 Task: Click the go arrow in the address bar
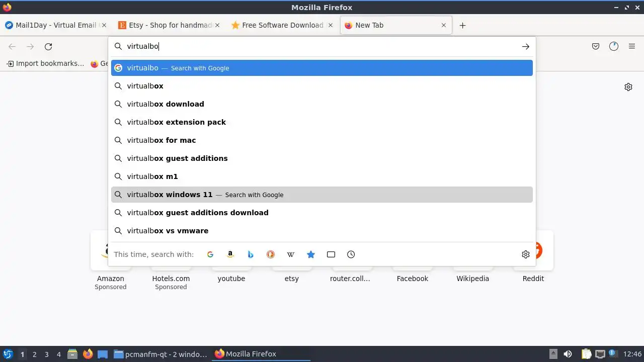[525, 46]
